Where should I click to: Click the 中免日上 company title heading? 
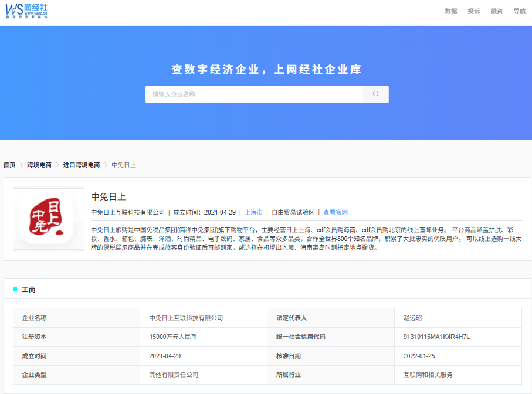click(109, 196)
